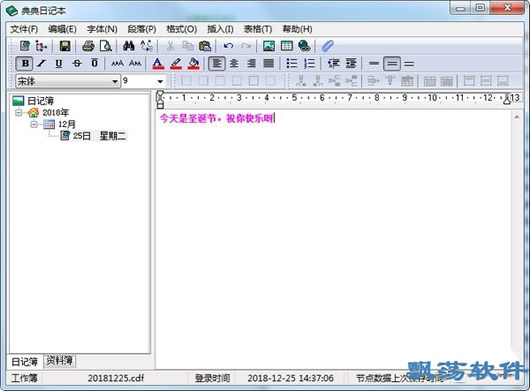
Task: Open the font size 9 dropdown
Action: (x=160, y=81)
